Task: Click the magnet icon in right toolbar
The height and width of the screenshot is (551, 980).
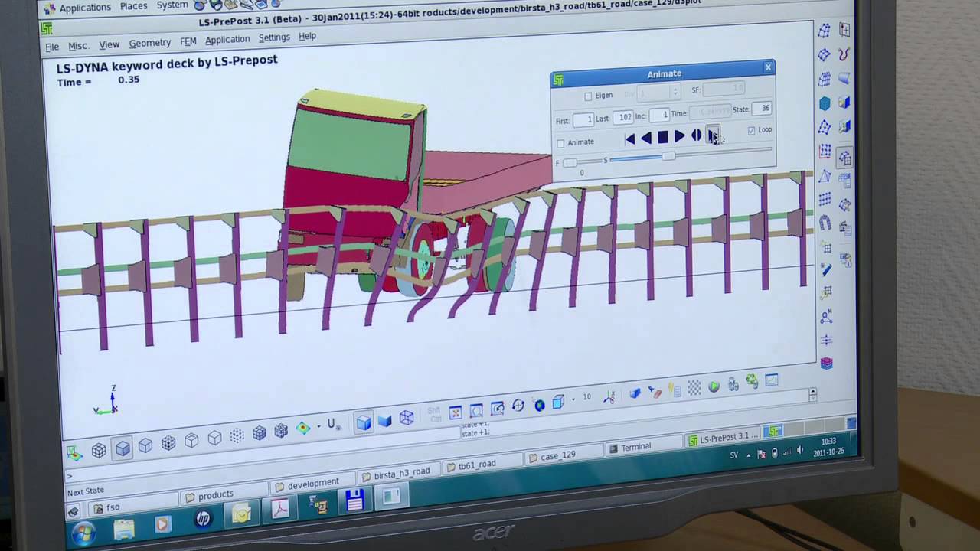Action: pos(825,223)
